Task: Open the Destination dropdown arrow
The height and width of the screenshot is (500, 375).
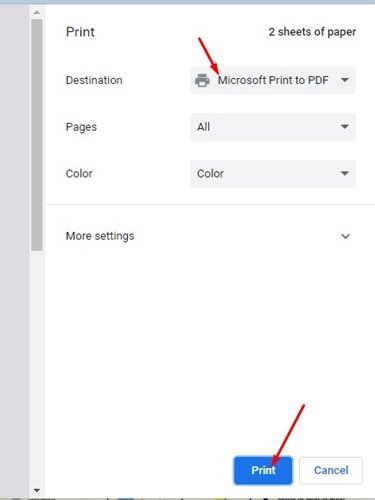Action: [345, 80]
